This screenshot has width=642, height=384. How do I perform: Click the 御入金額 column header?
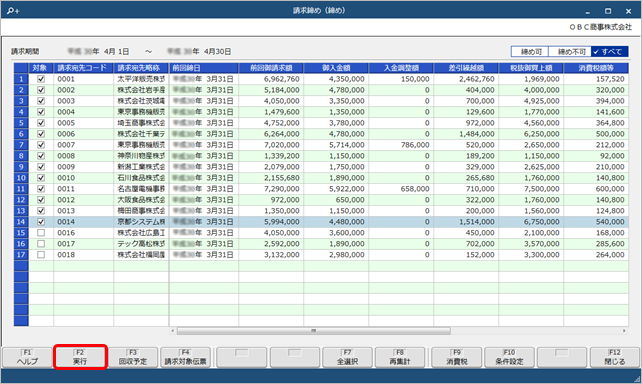(336, 68)
